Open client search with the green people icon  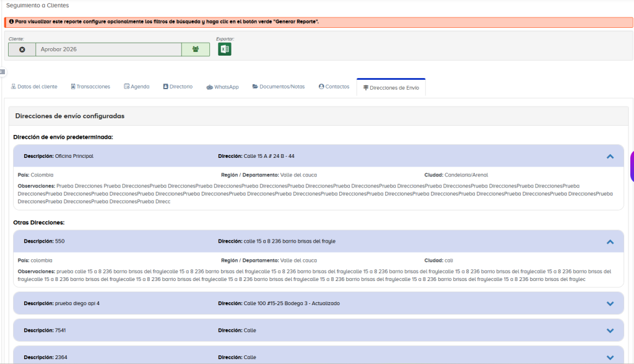[196, 50]
